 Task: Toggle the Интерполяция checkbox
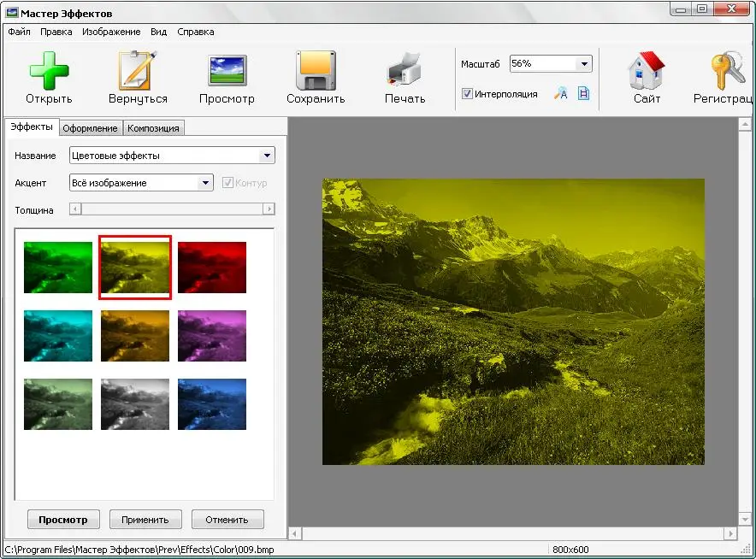(468, 94)
